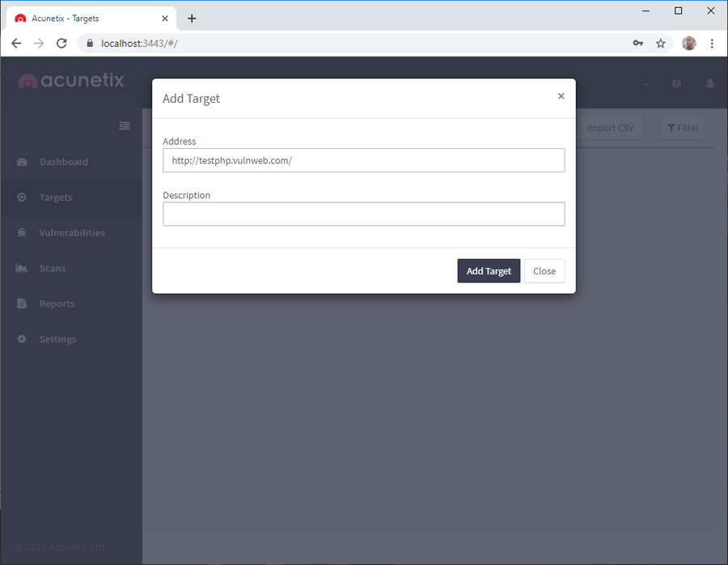Image resolution: width=728 pixels, height=565 pixels.
Task: Bookmark the page with star icon
Action: coord(660,43)
